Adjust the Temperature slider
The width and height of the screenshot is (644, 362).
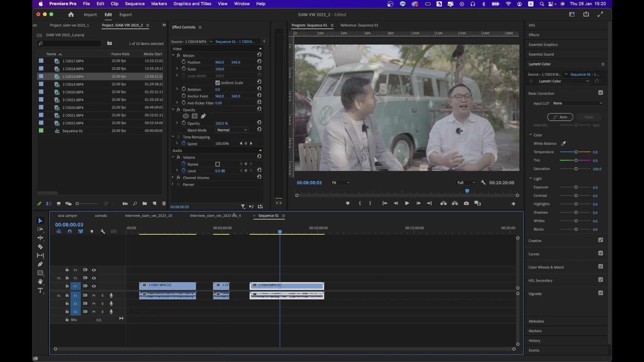click(x=575, y=152)
